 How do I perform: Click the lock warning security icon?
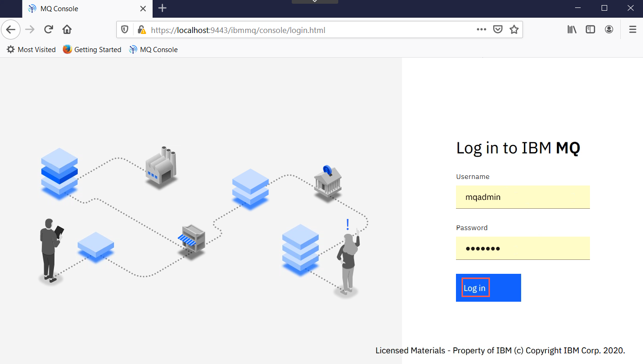[141, 30]
